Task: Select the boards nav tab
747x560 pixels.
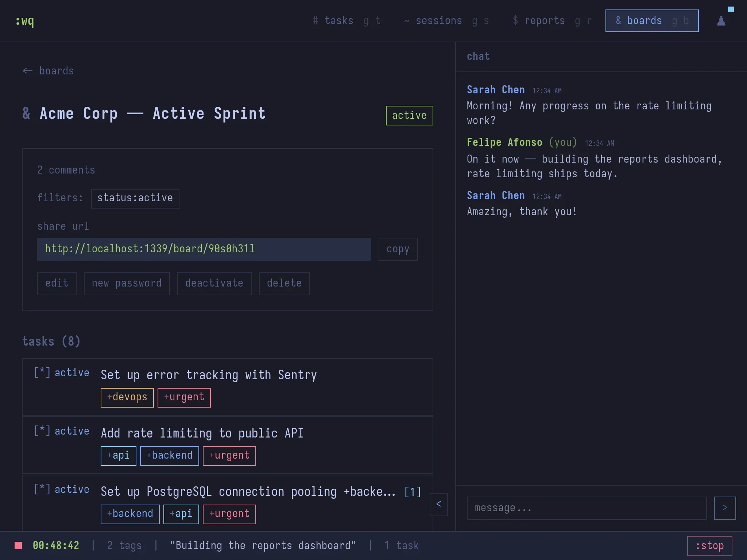Action: [x=652, y=21]
